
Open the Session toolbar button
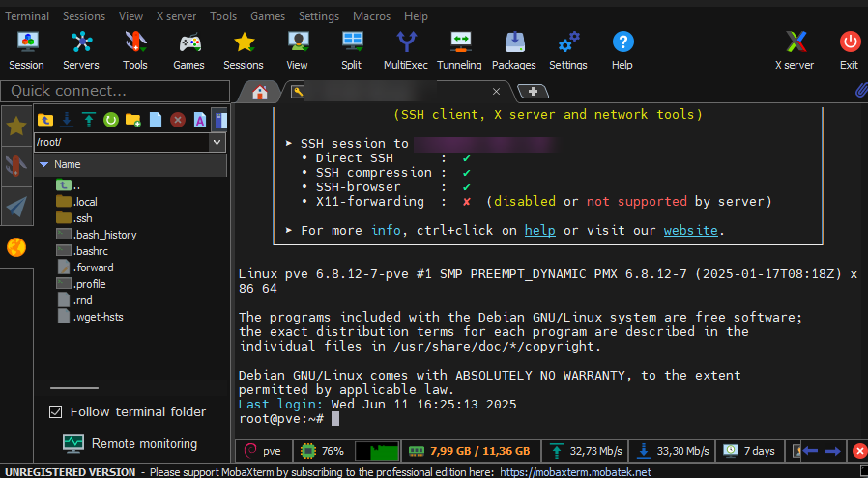pos(26,50)
